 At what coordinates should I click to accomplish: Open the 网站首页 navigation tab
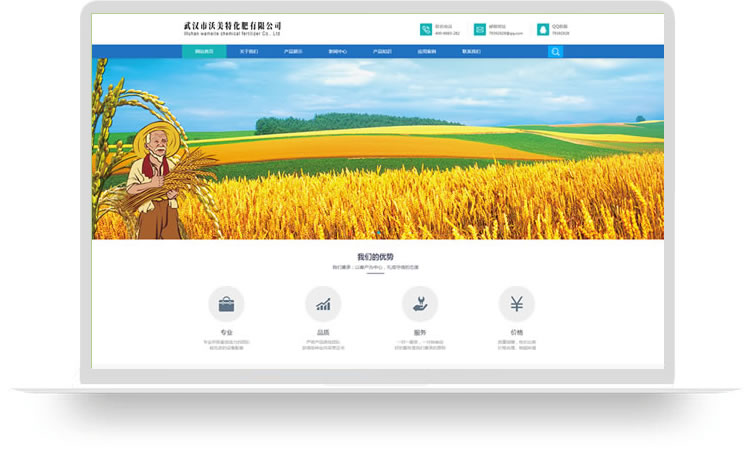click(203, 51)
